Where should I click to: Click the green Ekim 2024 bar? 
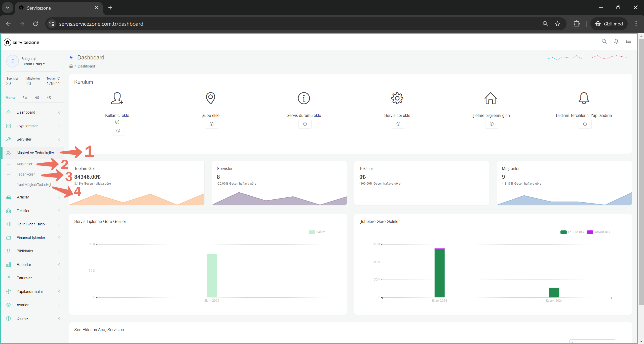tap(439, 273)
